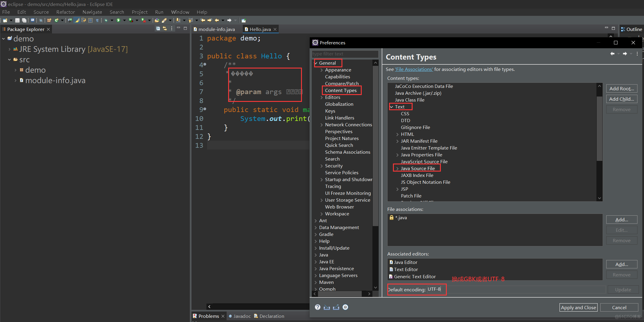The image size is (644, 322).
Task: Click the New Java Class toolbar icon
Action: click(57, 20)
